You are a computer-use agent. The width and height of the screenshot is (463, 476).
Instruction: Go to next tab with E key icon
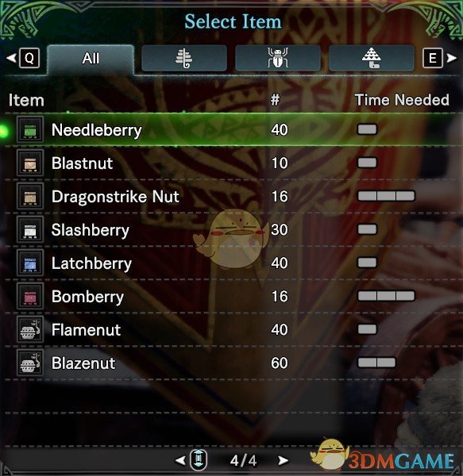point(433,58)
